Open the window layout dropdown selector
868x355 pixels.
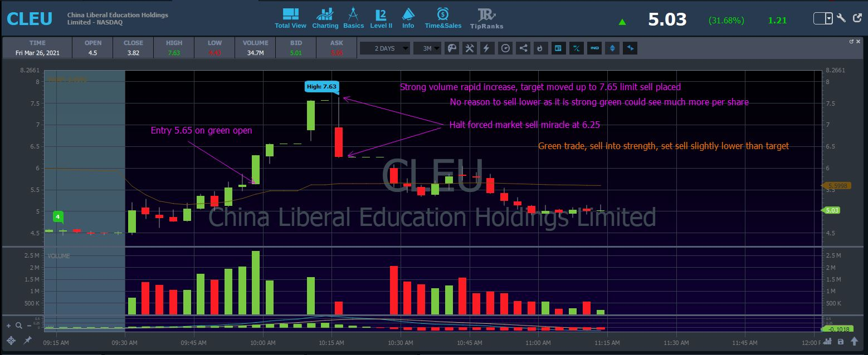(823, 18)
